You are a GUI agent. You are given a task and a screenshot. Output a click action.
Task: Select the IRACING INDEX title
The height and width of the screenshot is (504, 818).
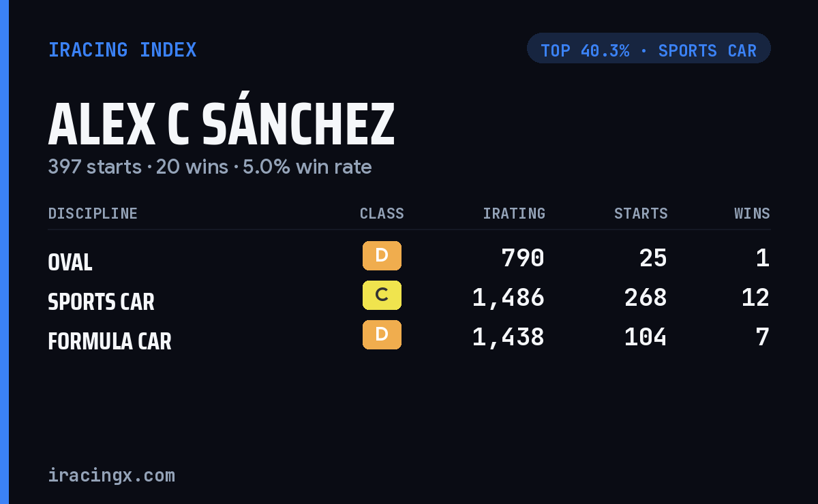coord(122,50)
